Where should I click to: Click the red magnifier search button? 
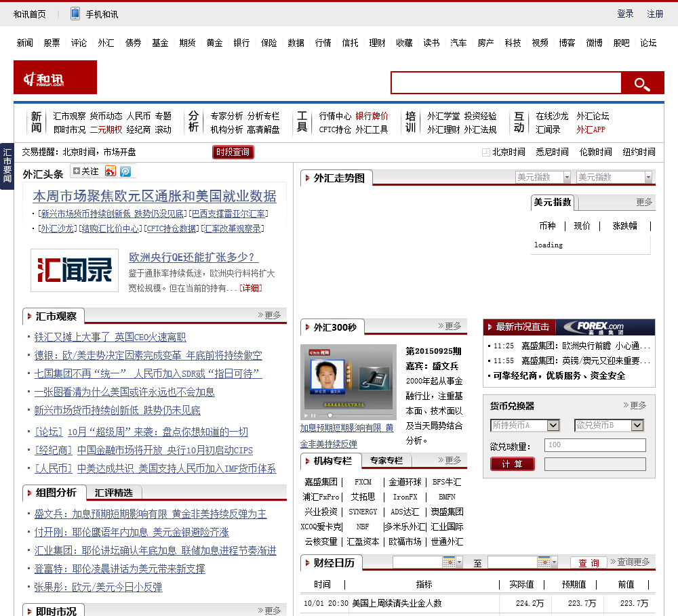tap(642, 83)
